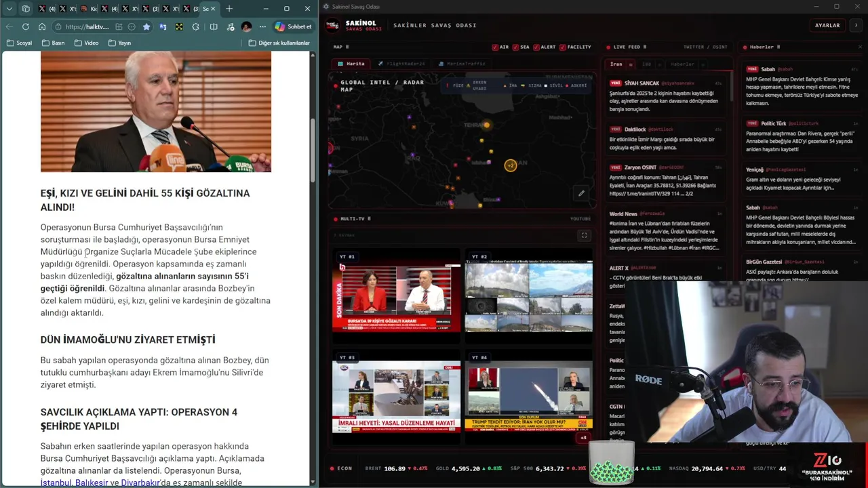Click the help question mark in Sakinol
The image size is (868, 488).
(855, 25)
